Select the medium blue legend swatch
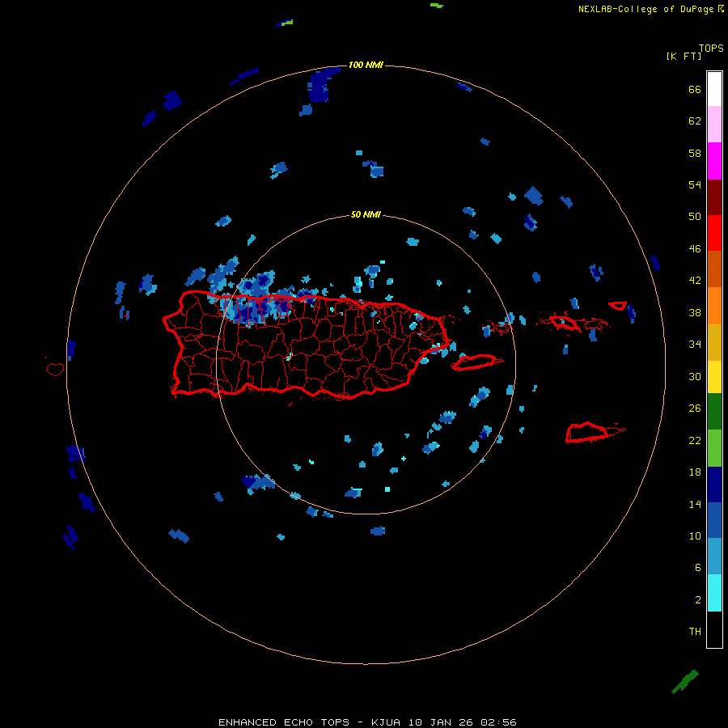 click(x=714, y=520)
